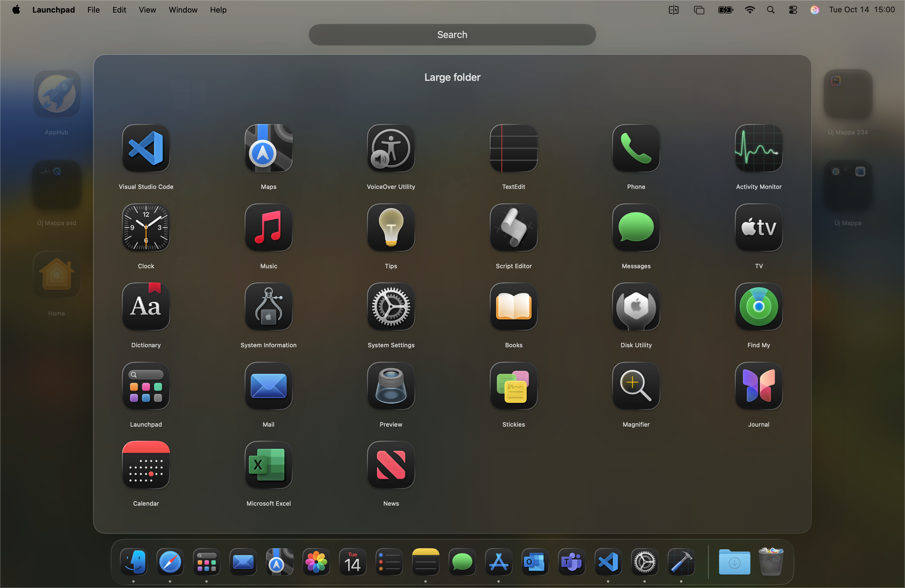Launch the News app
This screenshot has width=905, height=588.
(x=391, y=465)
